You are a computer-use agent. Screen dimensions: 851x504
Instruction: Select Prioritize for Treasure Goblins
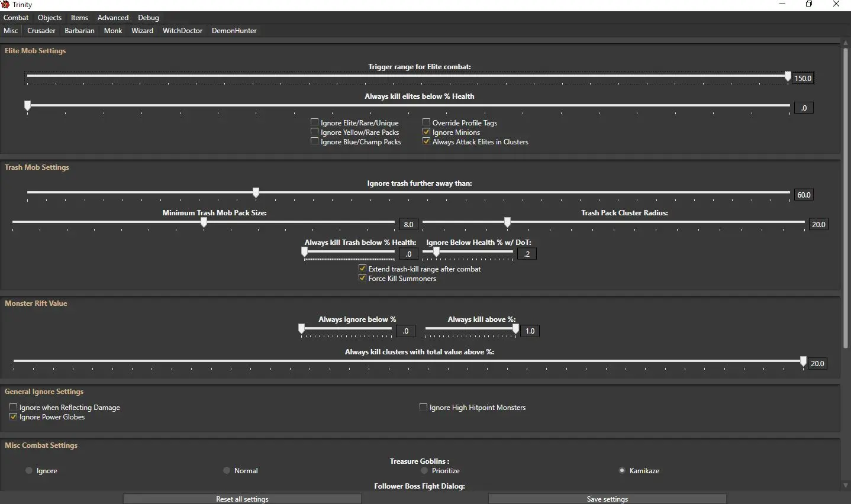pyautogui.click(x=424, y=471)
